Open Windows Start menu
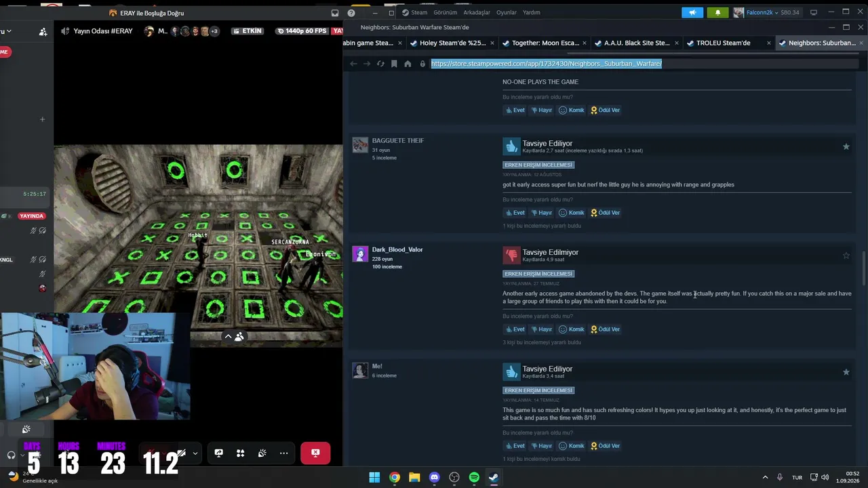 tap(374, 477)
